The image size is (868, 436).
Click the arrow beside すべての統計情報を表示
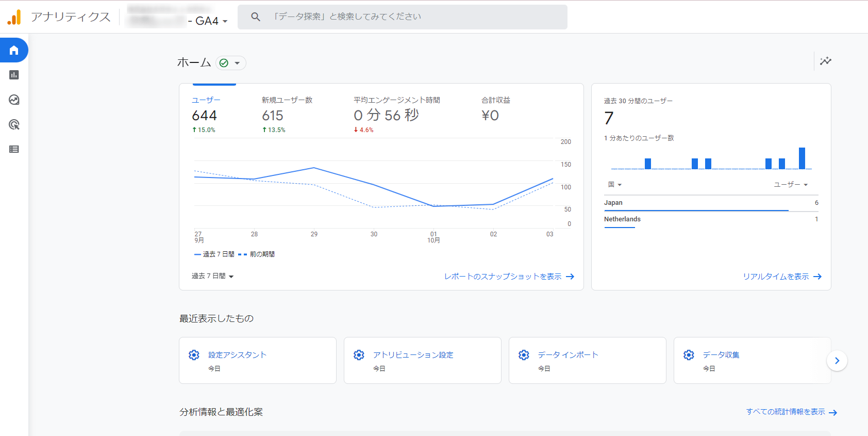(833, 412)
